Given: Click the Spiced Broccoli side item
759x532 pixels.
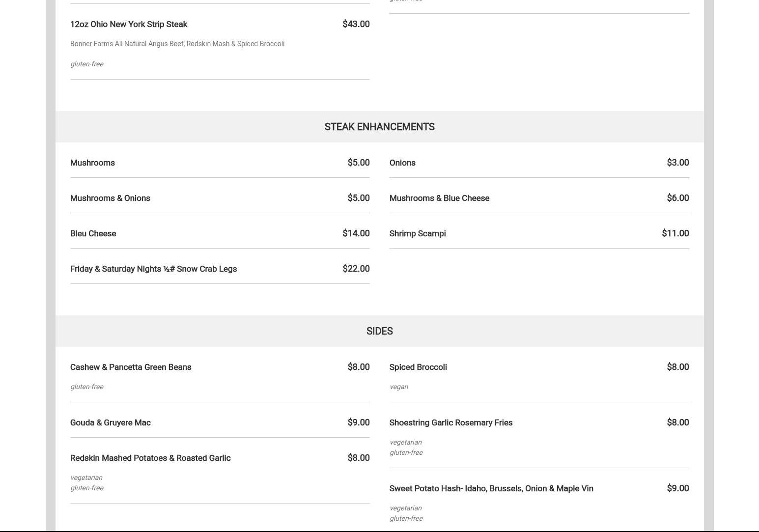Looking at the screenshot, I should tap(418, 367).
